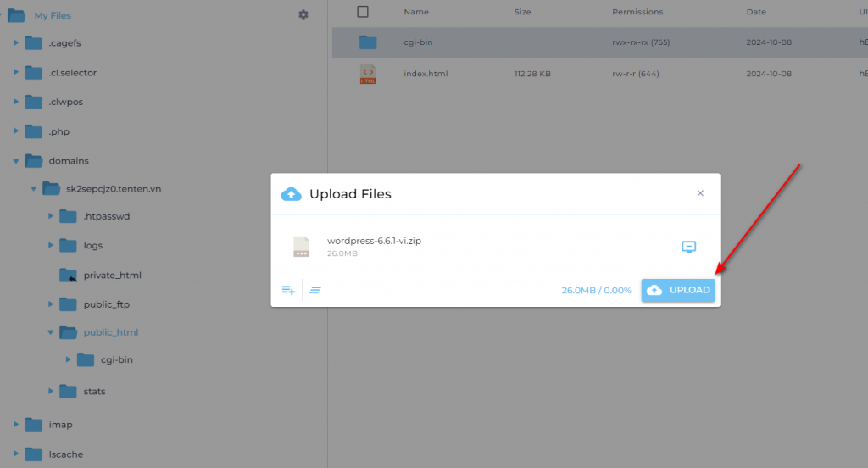Open file manager settings gear

tap(303, 15)
